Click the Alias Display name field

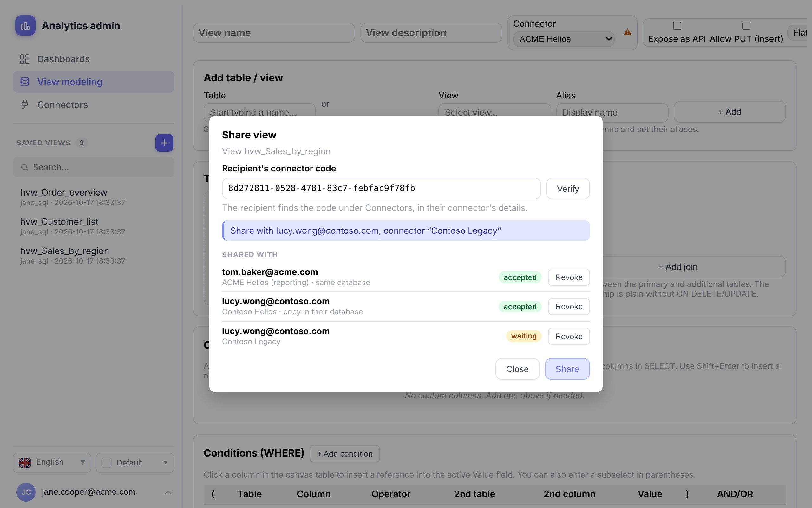point(612,112)
